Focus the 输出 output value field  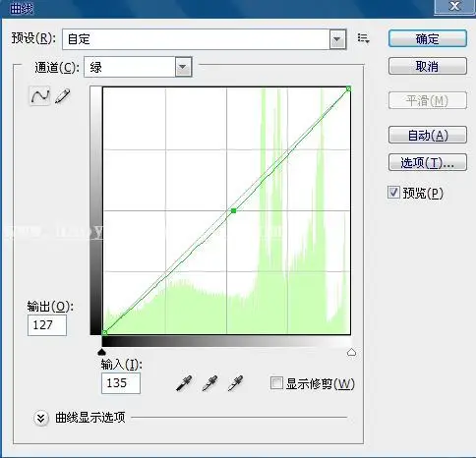click(x=47, y=325)
